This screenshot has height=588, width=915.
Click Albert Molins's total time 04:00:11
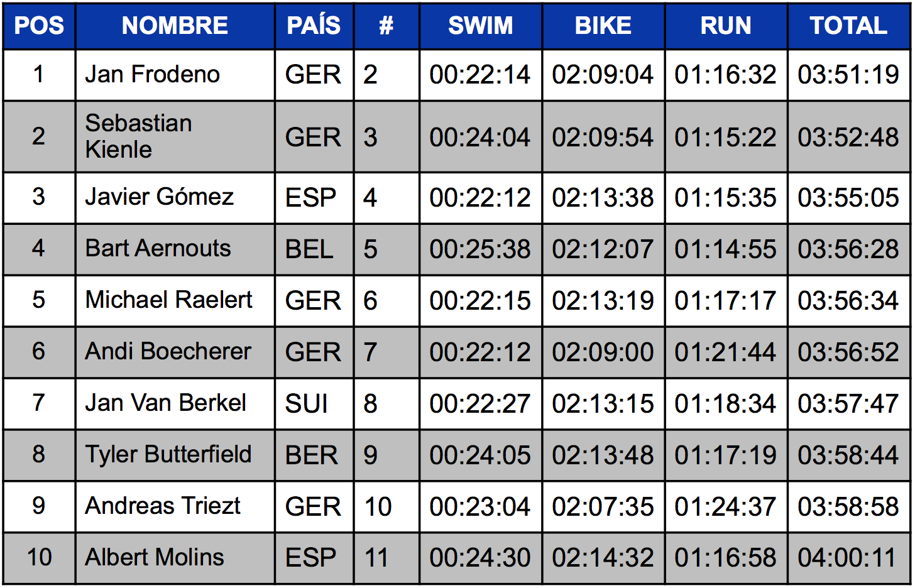point(848,558)
